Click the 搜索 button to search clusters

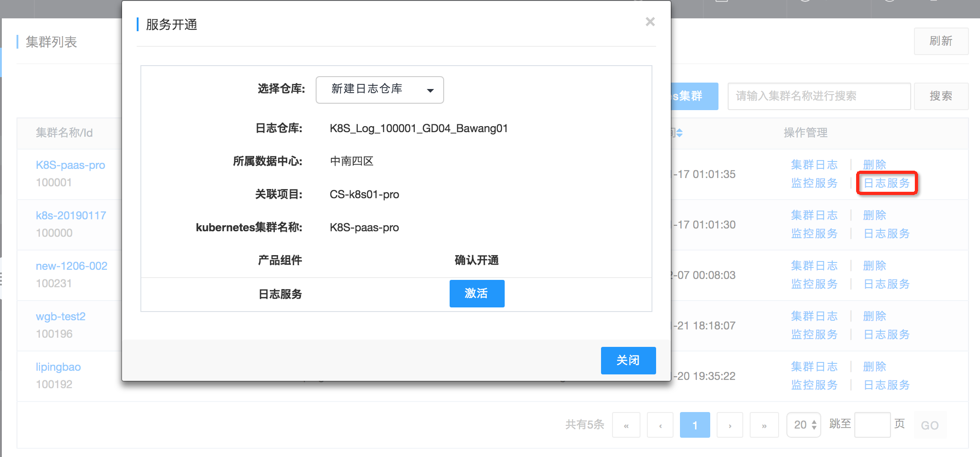point(941,96)
